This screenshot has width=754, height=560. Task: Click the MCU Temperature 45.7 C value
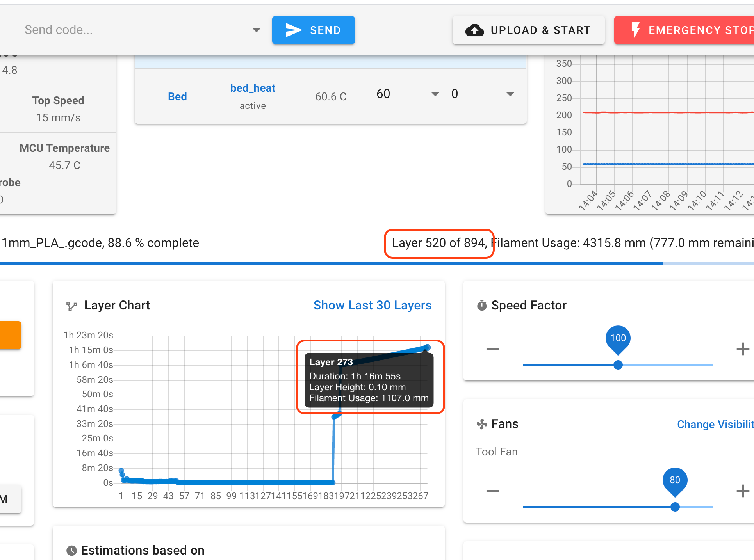tap(64, 165)
